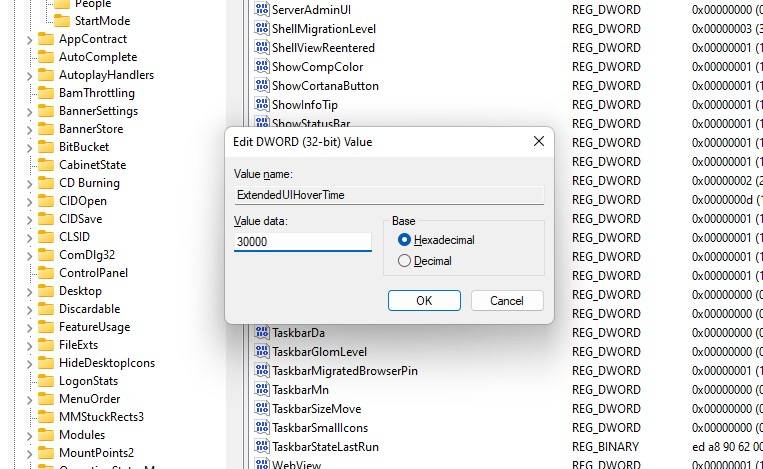Image resolution: width=763 pixels, height=469 pixels.
Task: Select the Discardable tree key
Action: [x=90, y=309]
